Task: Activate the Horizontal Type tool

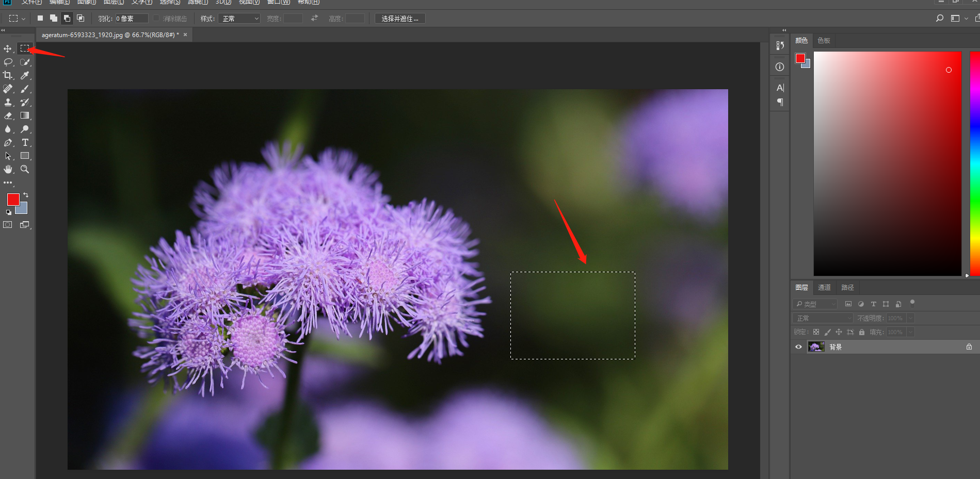Action: click(x=24, y=142)
